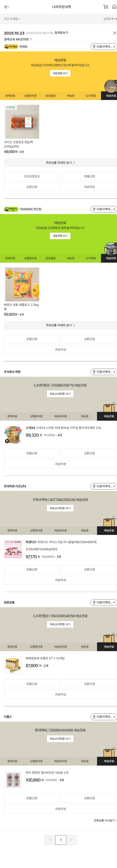Click location pin button for 더홈스 seller

pos(104,717)
